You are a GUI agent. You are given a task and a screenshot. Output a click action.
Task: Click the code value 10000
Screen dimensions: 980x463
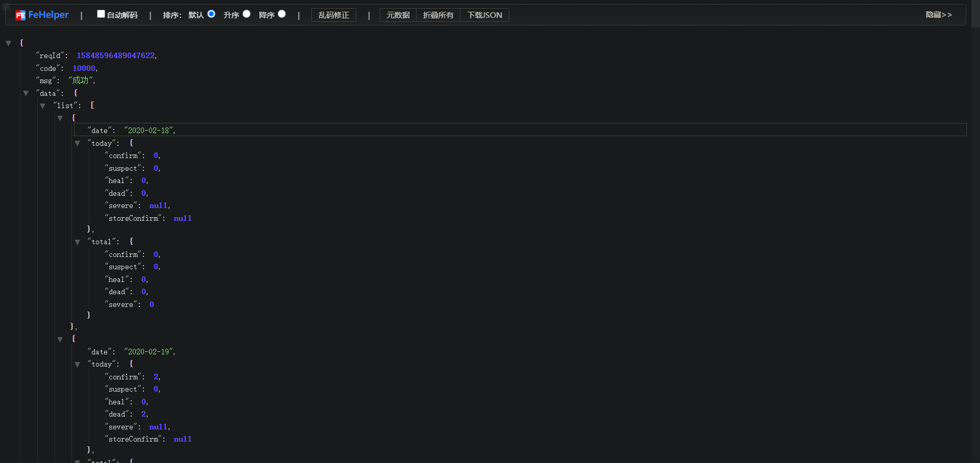pos(84,68)
